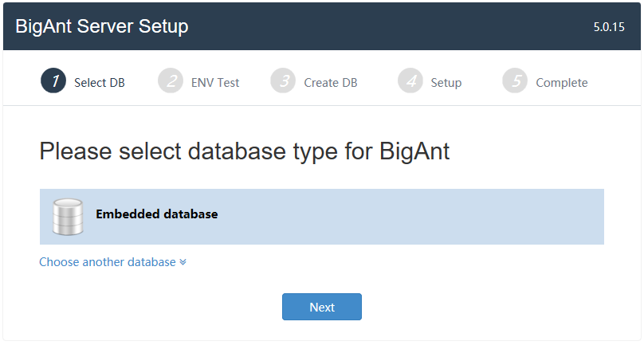Screen dimensions: 644x345
Task: Go to the Create DB step label
Action: [331, 83]
